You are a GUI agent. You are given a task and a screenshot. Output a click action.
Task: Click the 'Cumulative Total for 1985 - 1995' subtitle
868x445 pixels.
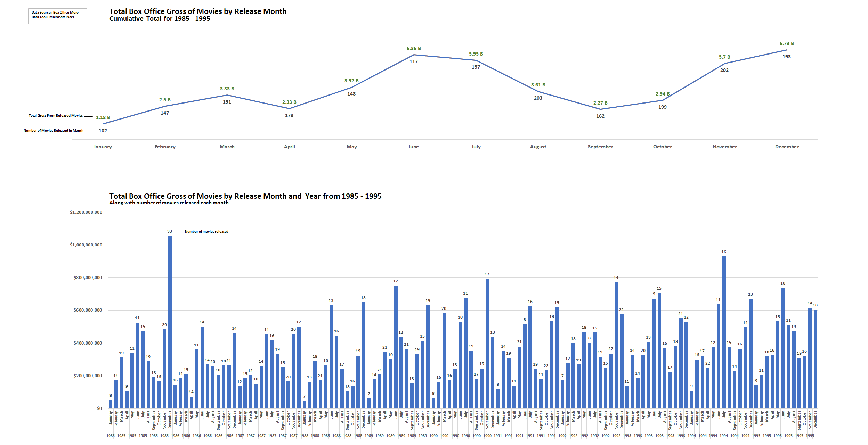(x=160, y=19)
